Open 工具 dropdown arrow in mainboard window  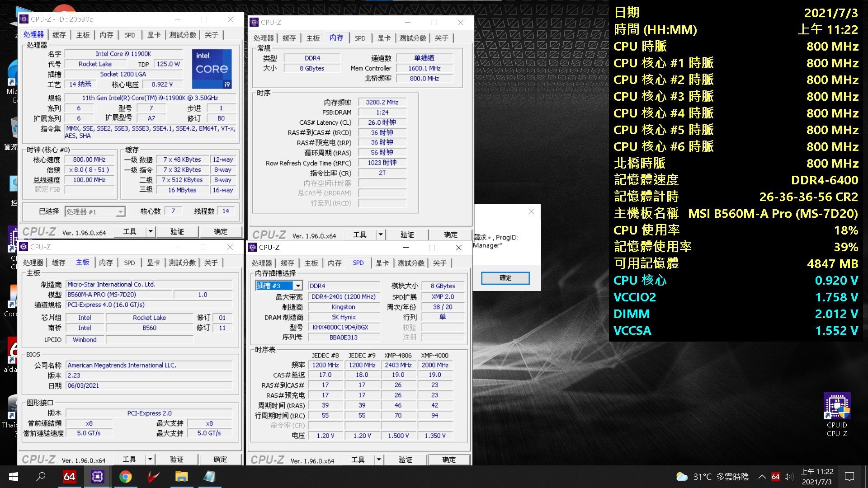(x=150, y=460)
